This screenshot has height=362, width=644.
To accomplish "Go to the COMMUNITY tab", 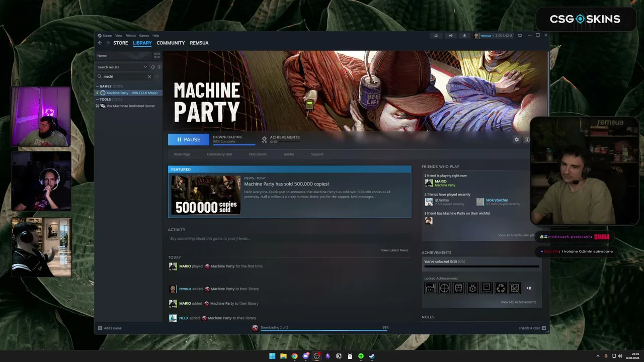I will click(x=171, y=43).
